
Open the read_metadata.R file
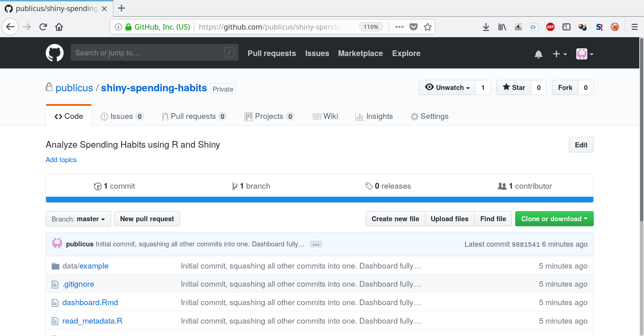(92, 321)
